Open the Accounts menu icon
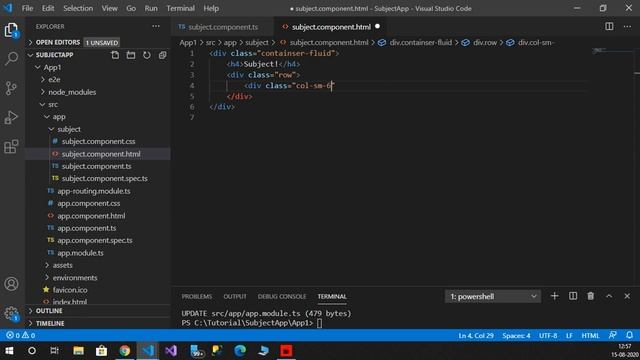Image resolution: width=640 pixels, height=360 pixels. tap(11, 284)
